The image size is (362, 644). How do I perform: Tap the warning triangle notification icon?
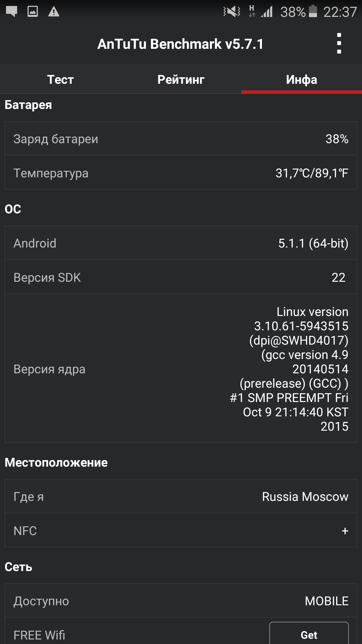tap(54, 12)
